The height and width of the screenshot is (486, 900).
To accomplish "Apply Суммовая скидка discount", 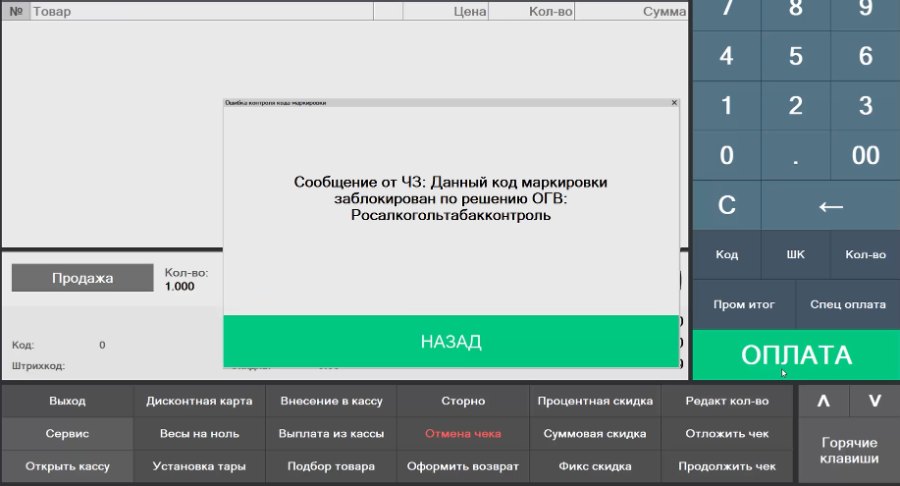I will point(595,434).
